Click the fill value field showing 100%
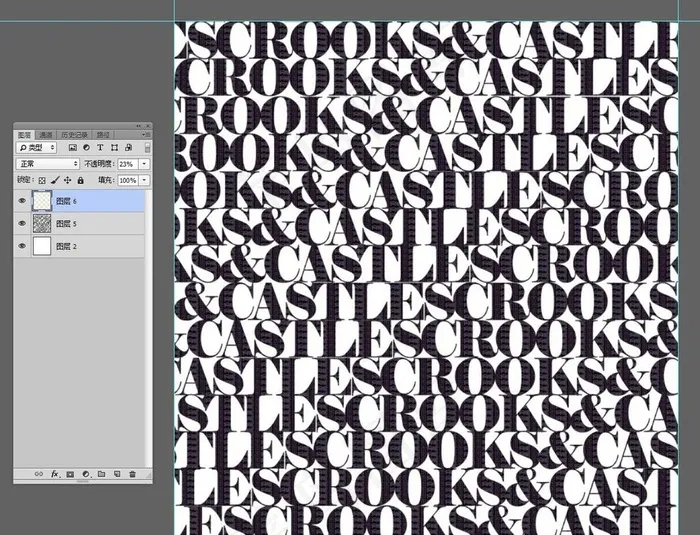Viewport: 700px width, 535px height. (x=128, y=180)
